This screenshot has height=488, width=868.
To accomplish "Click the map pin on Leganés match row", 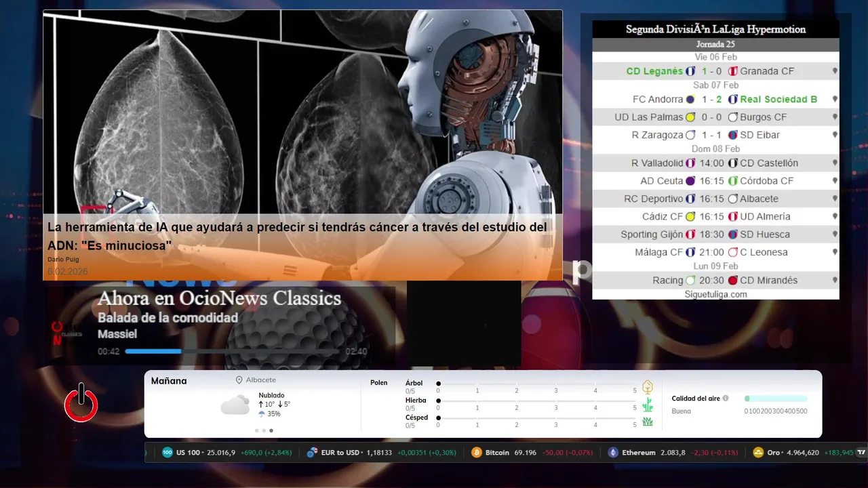I will [x=835, y=71].
